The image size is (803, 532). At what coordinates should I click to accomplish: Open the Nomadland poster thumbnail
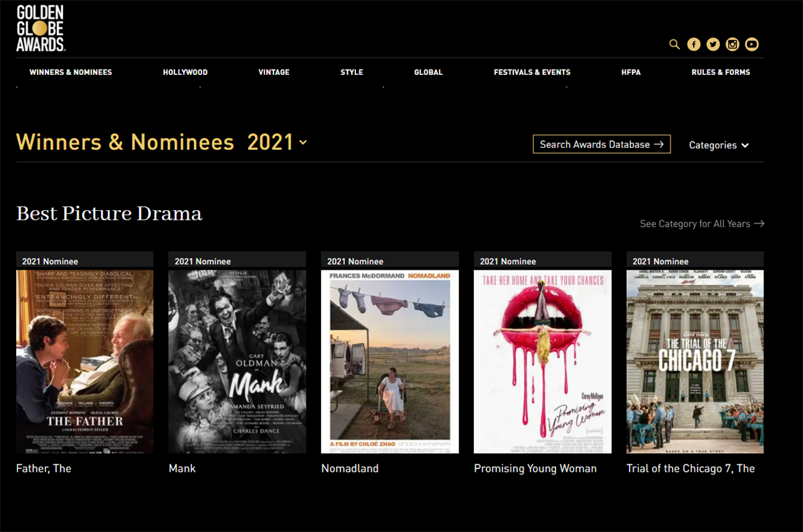coord(390,362)
